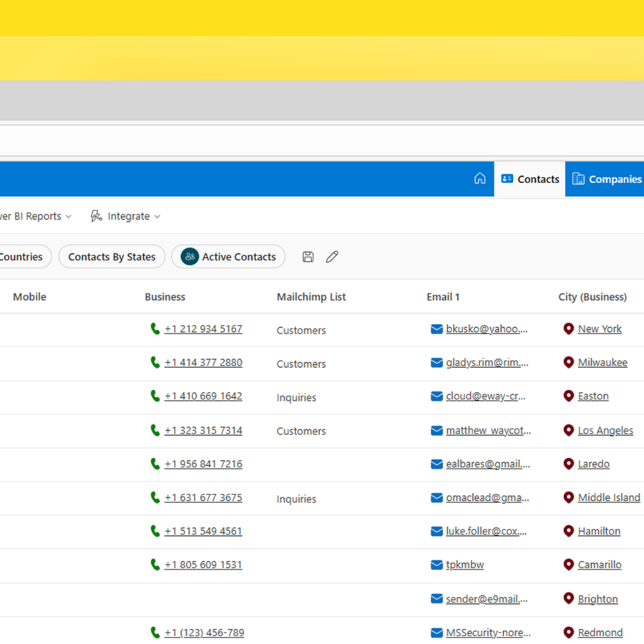Click the map pin icon beside Laredo
This screenshot has height=644, width=644.
click(x=569, y=464)
